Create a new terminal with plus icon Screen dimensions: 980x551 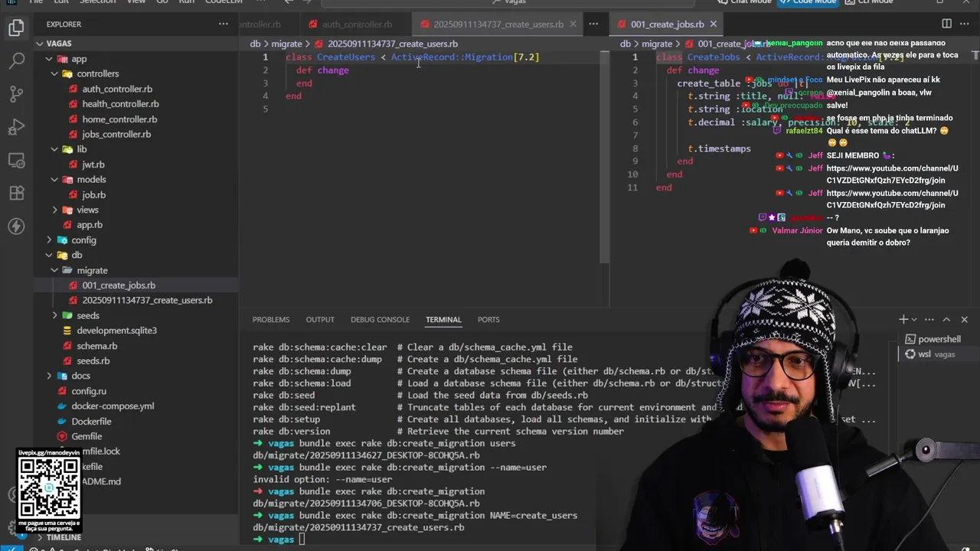[903, 319]
